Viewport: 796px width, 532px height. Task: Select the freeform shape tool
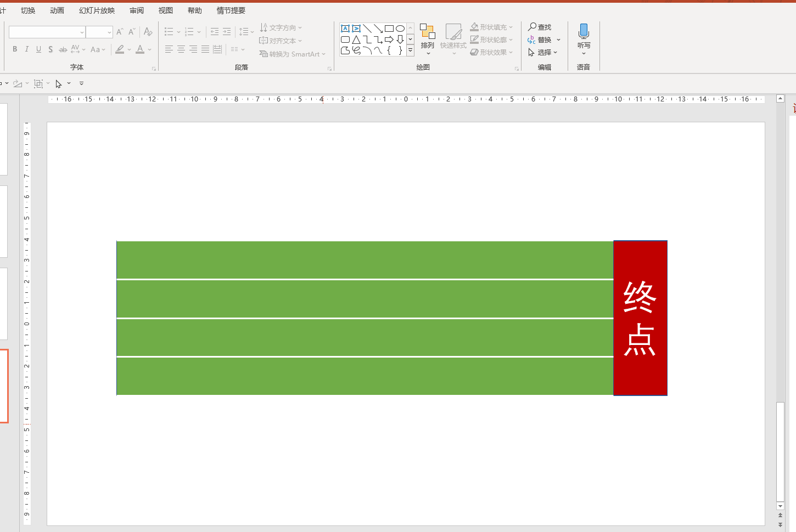[x=345, y=50]
